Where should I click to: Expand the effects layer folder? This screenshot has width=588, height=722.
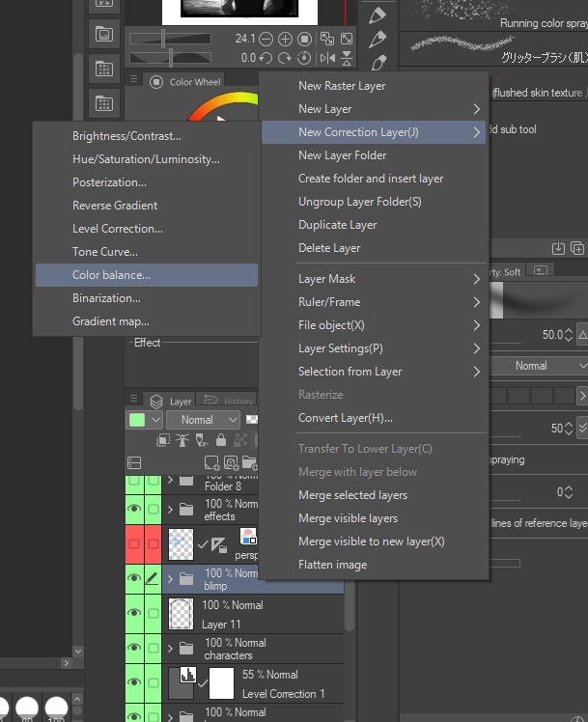[170, 510]
